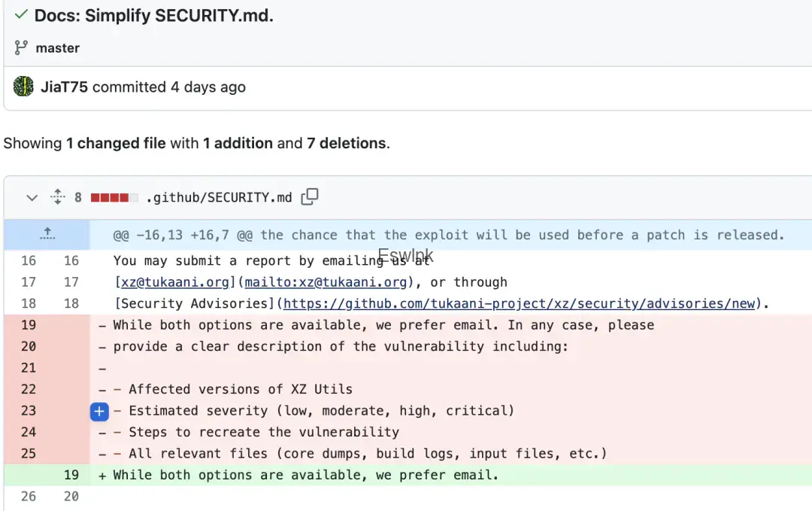812x511 pixels.
Task: Open the security advisories URL link
Action: 519,304
